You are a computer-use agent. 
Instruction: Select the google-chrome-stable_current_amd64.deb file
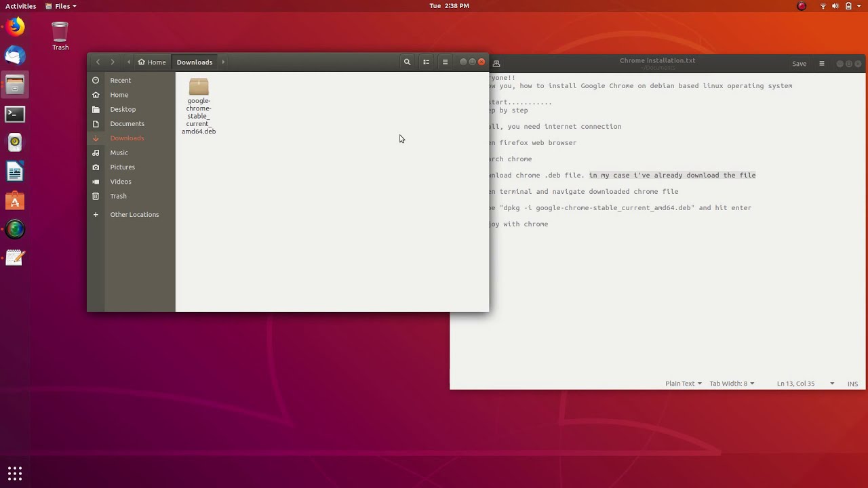point(199,106)
